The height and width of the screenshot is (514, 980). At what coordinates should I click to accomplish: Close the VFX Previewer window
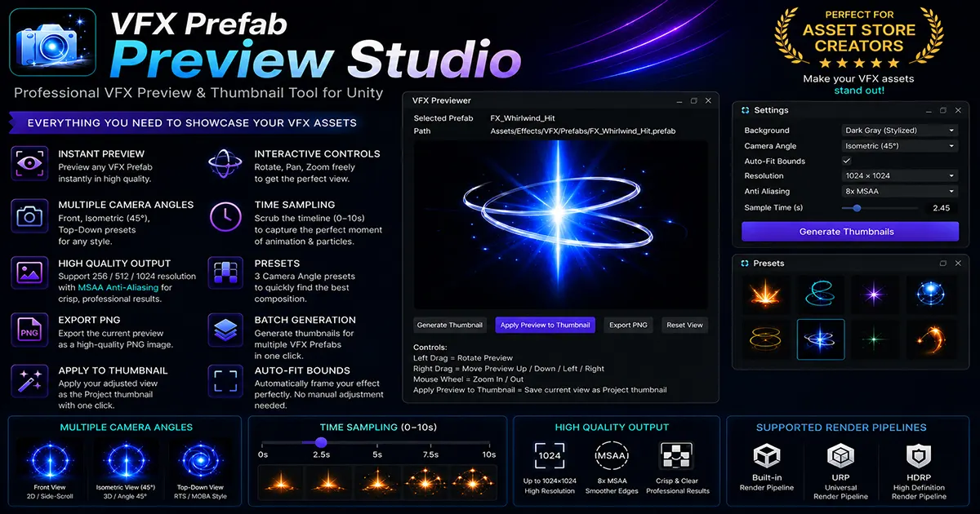[x=708, y=100]
